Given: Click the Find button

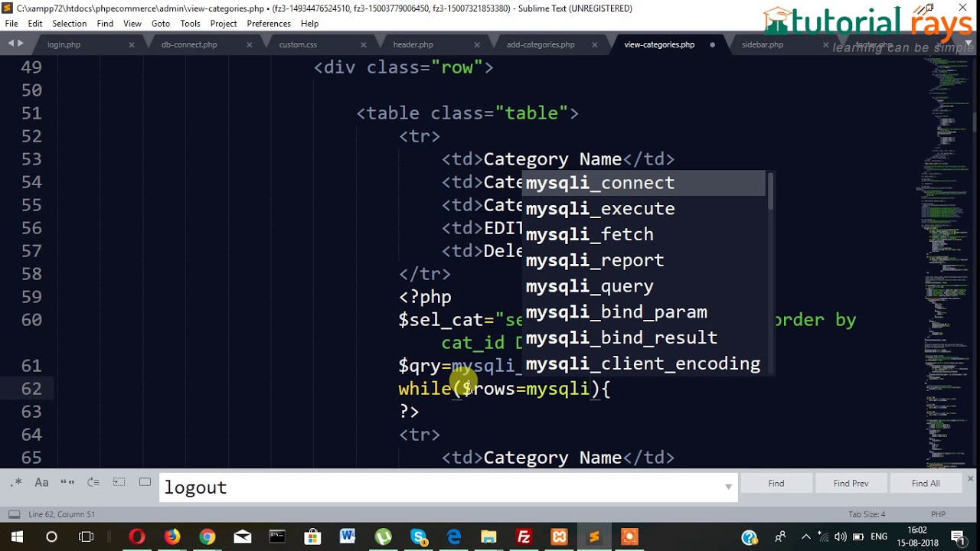Looking at the screenshot, I should [776, 484].
